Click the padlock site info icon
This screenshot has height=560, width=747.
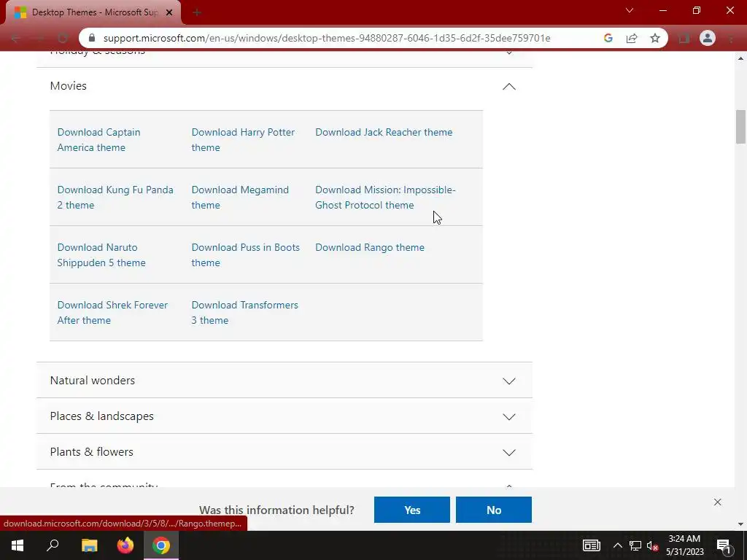pyautogui.click(x=93, y=38)
